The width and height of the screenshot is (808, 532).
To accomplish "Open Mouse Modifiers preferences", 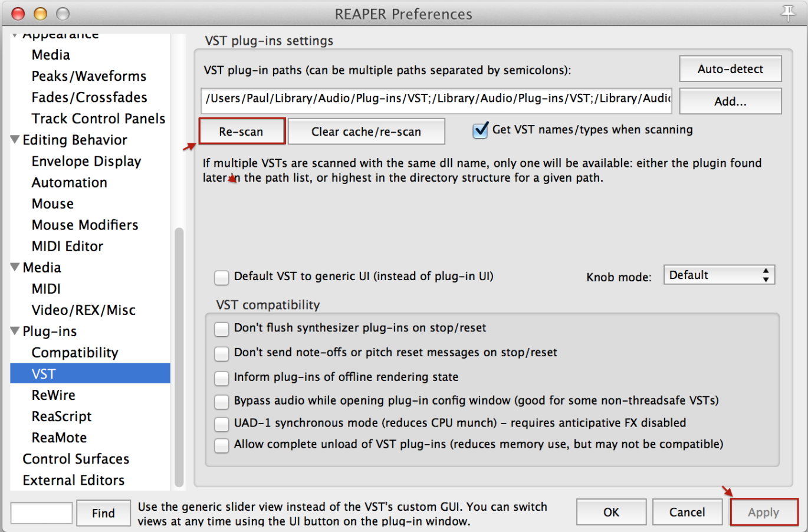I will (85, 225).
